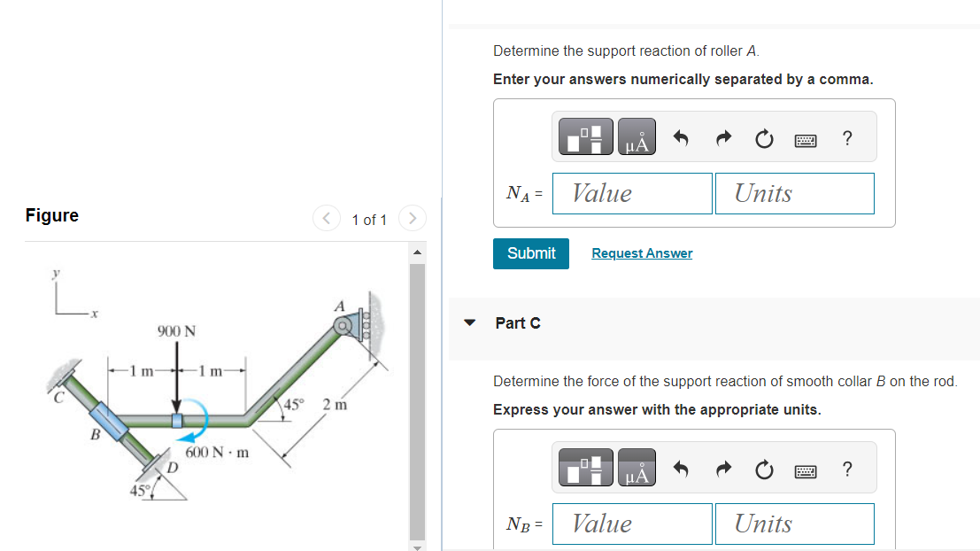Click inside the N_A Value input field
The height and width of the screenshot is (551, 980).
click(631, 193)
